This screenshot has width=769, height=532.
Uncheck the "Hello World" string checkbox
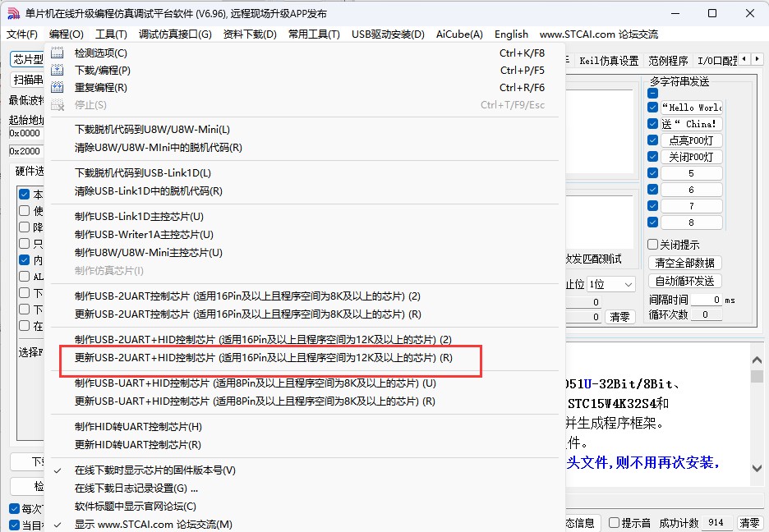pos(652,108)
